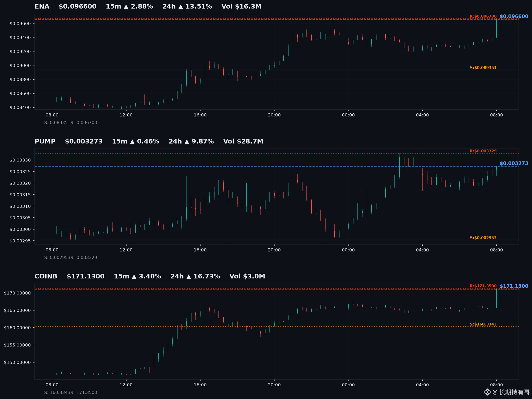This screenshot has height=399, width=532.
Task: Click the ENA ticker title
Action: click(42, 6)
